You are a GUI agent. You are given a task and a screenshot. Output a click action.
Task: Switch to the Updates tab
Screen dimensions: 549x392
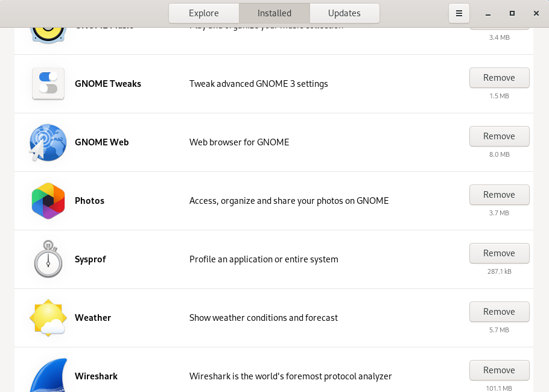tap(344, 13)
